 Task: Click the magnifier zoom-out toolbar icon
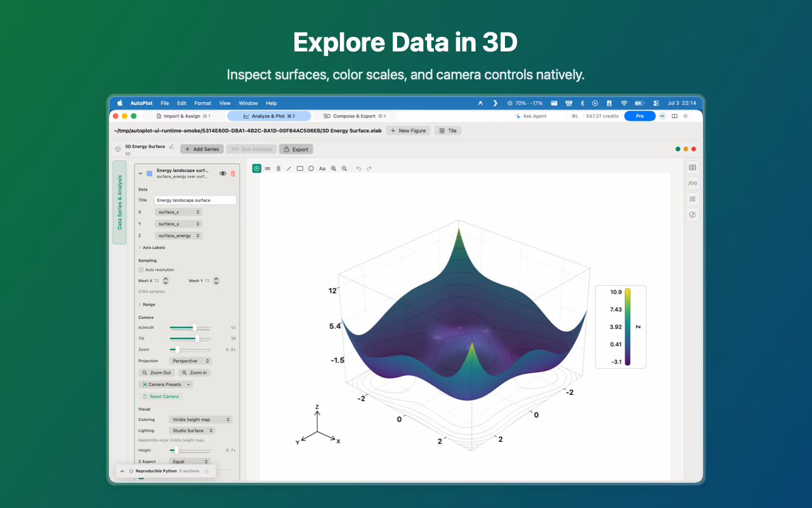[x=344, y=168]
